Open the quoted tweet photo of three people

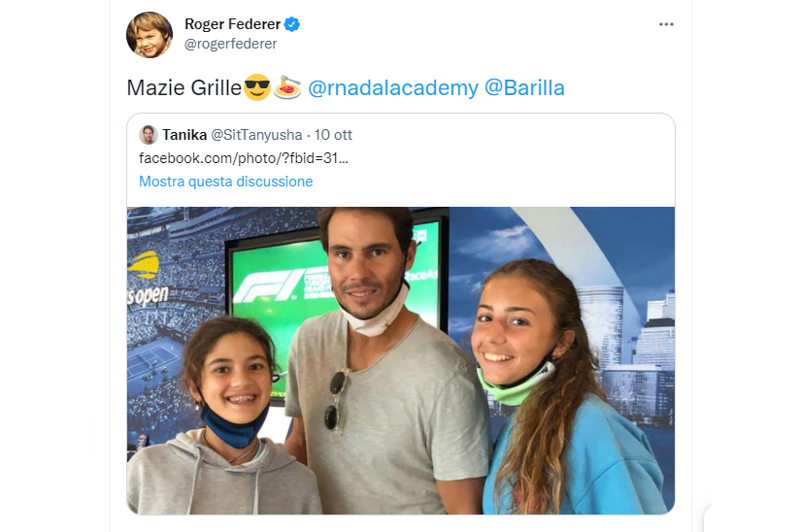[x=401, y=360]
